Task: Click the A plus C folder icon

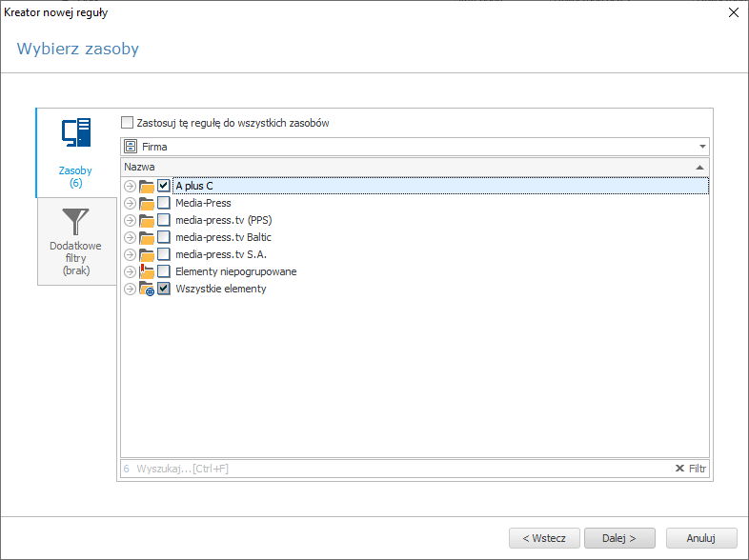Action: [147, 186]
